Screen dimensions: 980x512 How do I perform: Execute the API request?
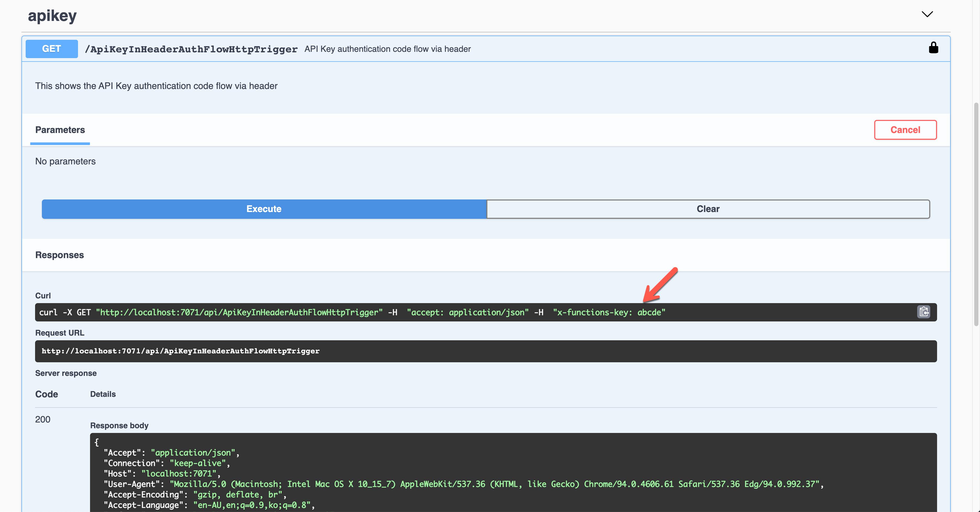[264, 209]
